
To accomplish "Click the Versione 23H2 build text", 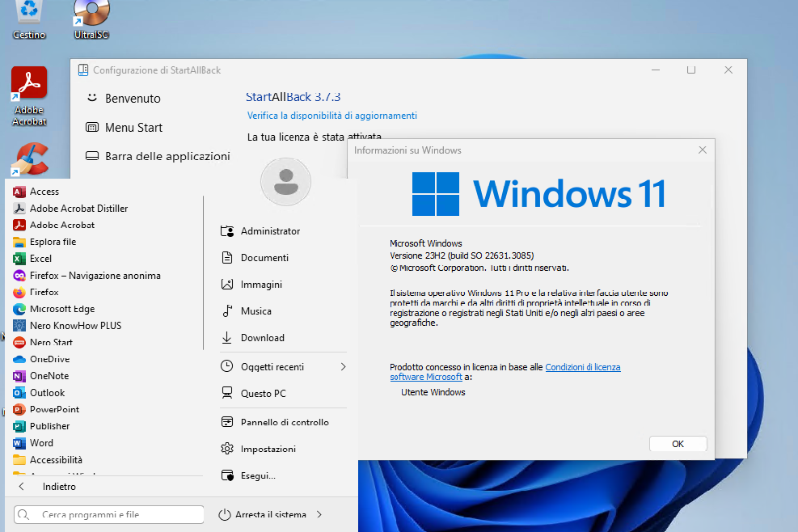I will (x=462, y=255).
